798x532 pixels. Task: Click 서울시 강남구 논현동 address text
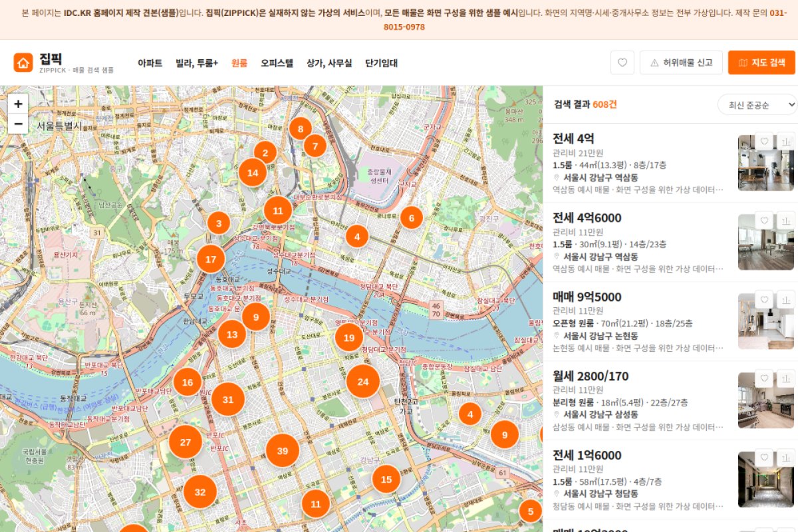click(600, 336)
